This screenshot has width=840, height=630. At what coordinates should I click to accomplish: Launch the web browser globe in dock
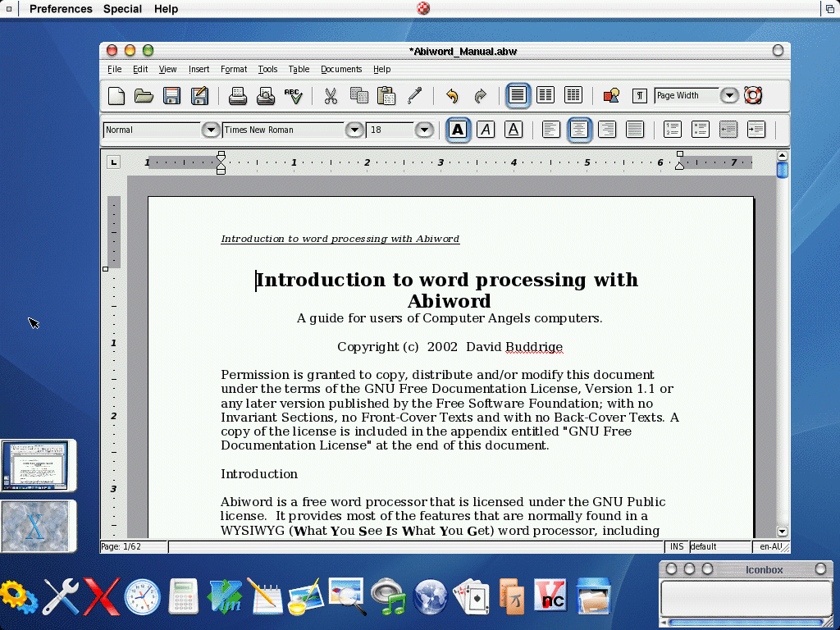point(430,597)
